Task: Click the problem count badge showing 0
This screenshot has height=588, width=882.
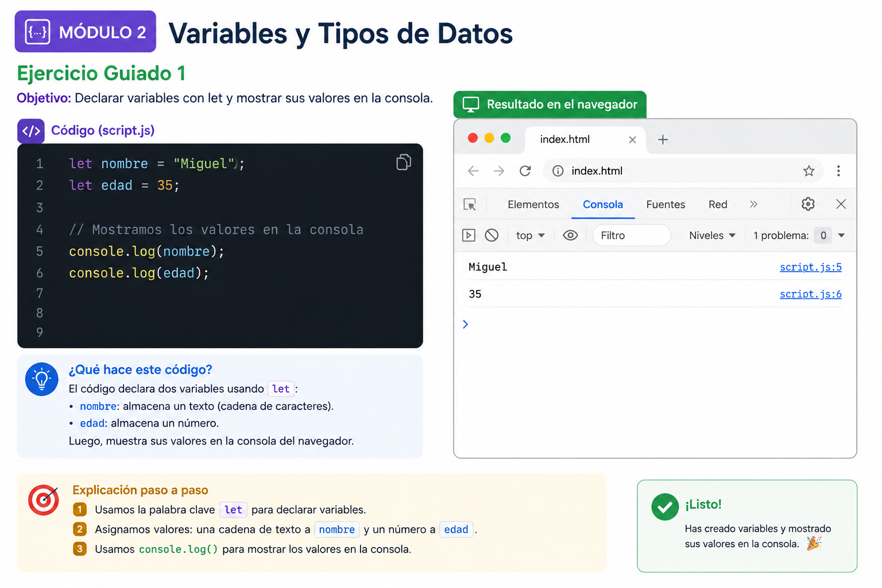Action: (x=823, y=235)
